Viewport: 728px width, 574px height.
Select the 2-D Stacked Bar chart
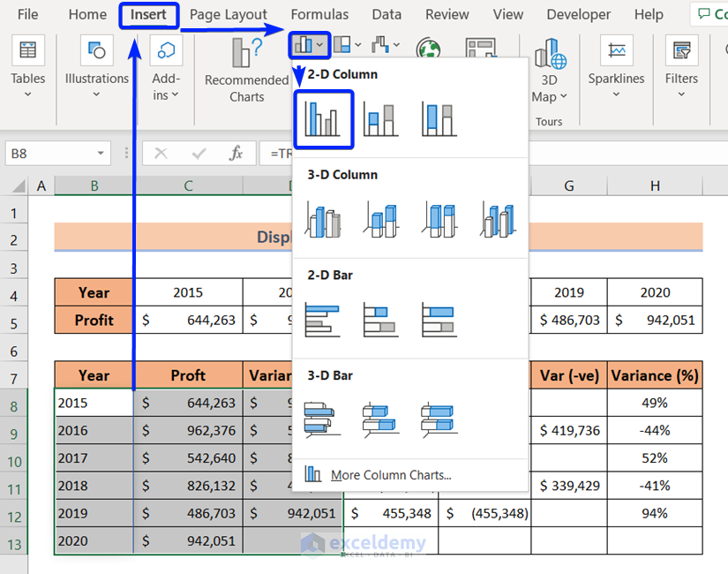[380, 320]
